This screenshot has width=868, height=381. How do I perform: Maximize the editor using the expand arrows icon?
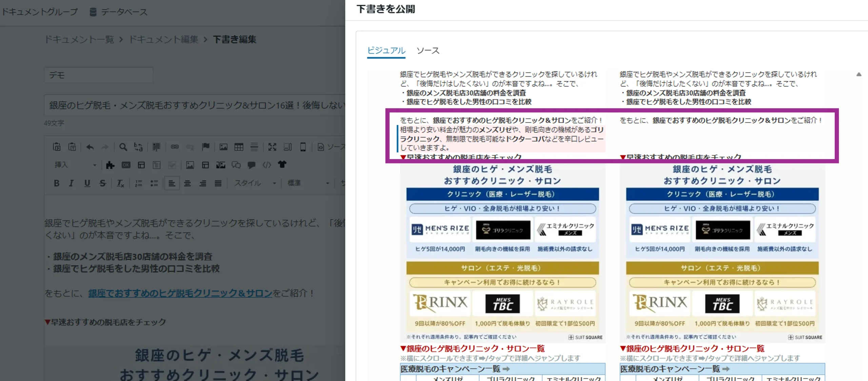coord(273,147)
